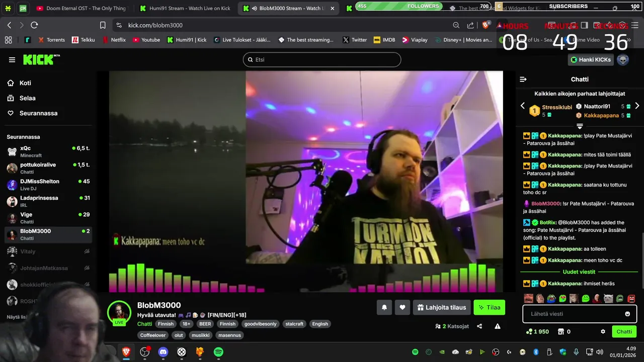The width and height of the screenshot is (644, 362).
Task: Reload the page in browser
Action: pos(34,25)
